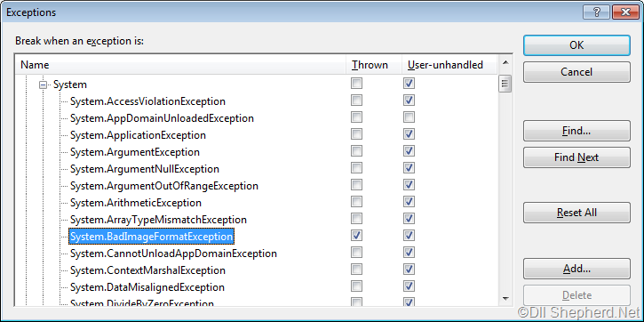Click the Find Next button
This screenshot has width=644, height=322.
(576, 157)
